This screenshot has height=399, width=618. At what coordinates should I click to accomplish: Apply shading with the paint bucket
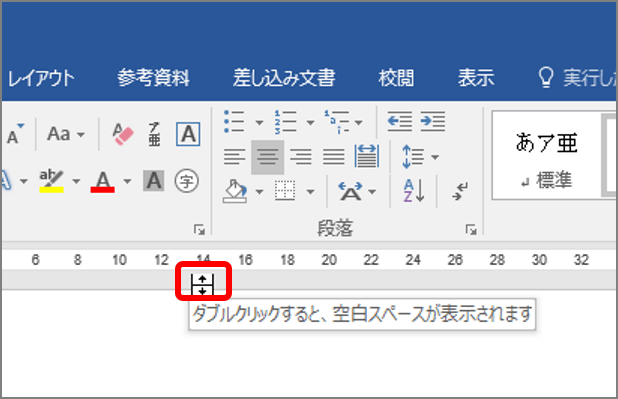(235, 192)
